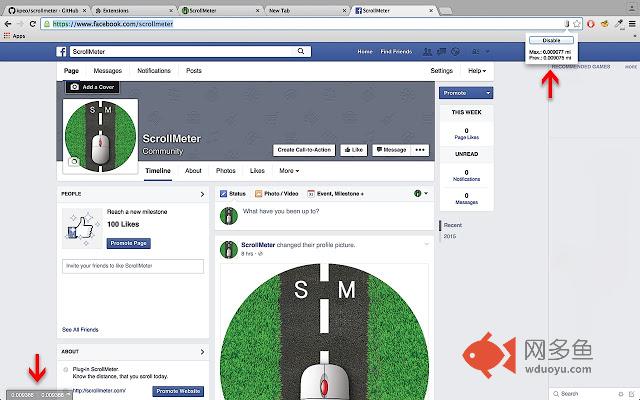The image size is (640, 400).
Task: Open the post options chevron on profile post
Action: [x=427, y=244]
